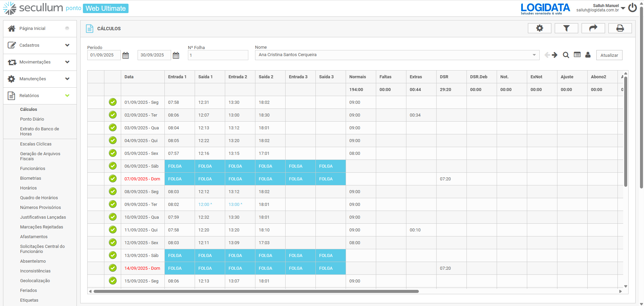Toggle green check for 15/09/2025 row
Screen dimensions: 644x306
[x=113, y=281]
